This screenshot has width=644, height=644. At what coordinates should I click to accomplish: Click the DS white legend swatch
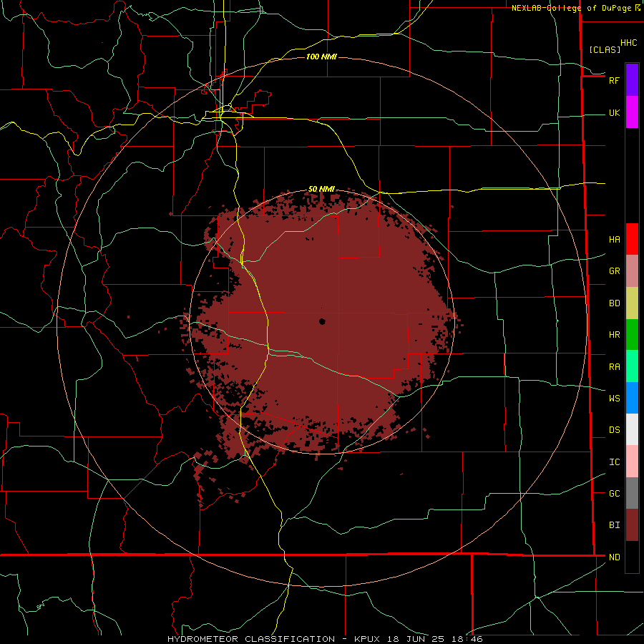pyautogui.click(x=632, y=429)
